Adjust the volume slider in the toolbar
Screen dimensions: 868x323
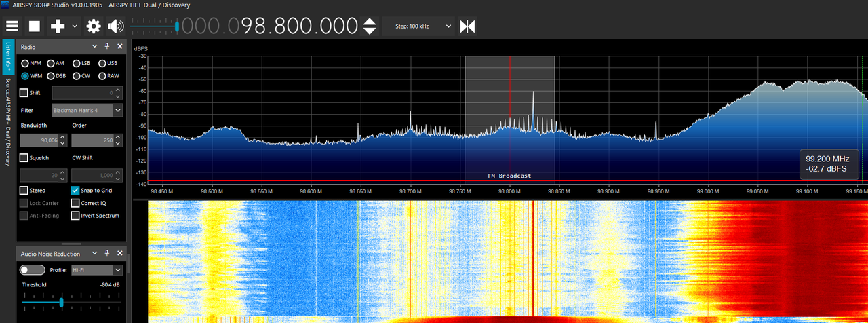(155, 26)
